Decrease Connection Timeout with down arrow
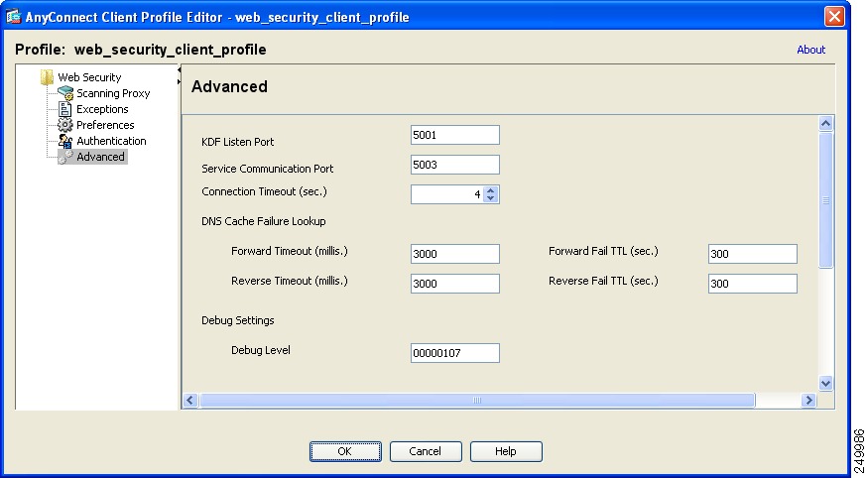This screenshot has width=868, height=478. tap(490, 198)
